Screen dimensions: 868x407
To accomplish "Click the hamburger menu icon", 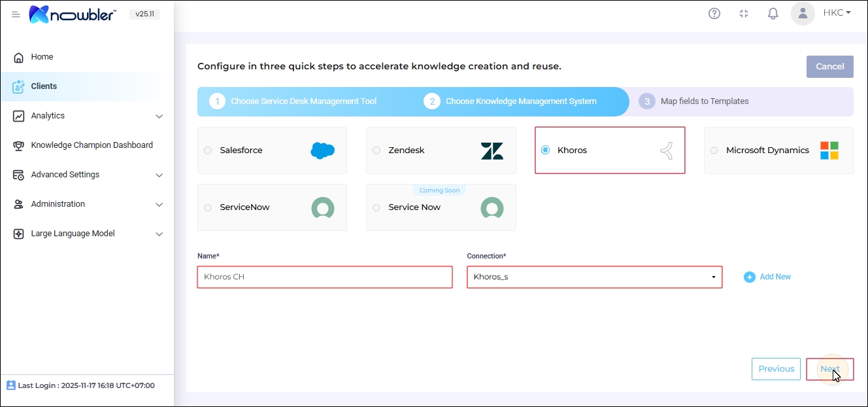I will click(x=16, y=14).
